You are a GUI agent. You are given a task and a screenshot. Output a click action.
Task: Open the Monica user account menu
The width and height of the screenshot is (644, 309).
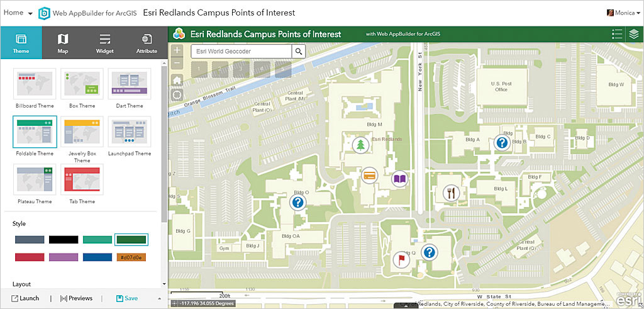[x=623, y=13]
